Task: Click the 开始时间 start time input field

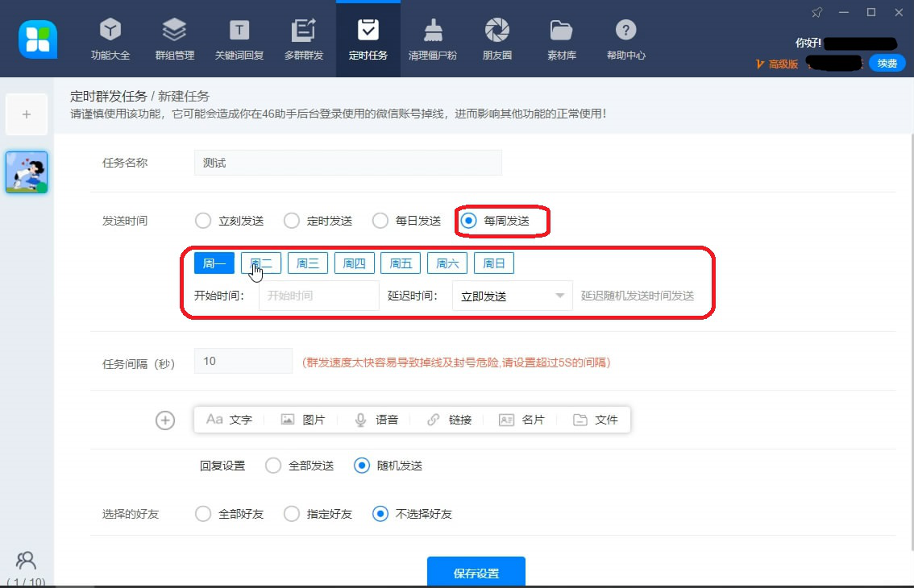Action: (x=318, y=295)
